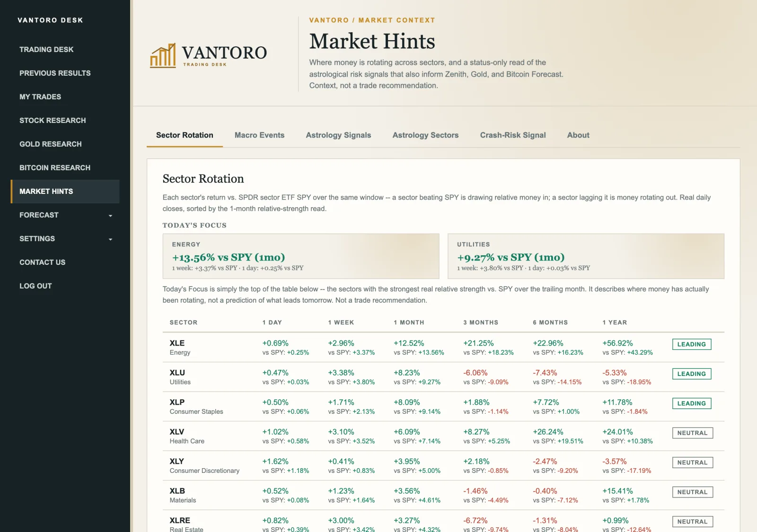This screenshot has height=532, width=757.
Task: Click the XLY Neutral badge
Action: (693, 462)
